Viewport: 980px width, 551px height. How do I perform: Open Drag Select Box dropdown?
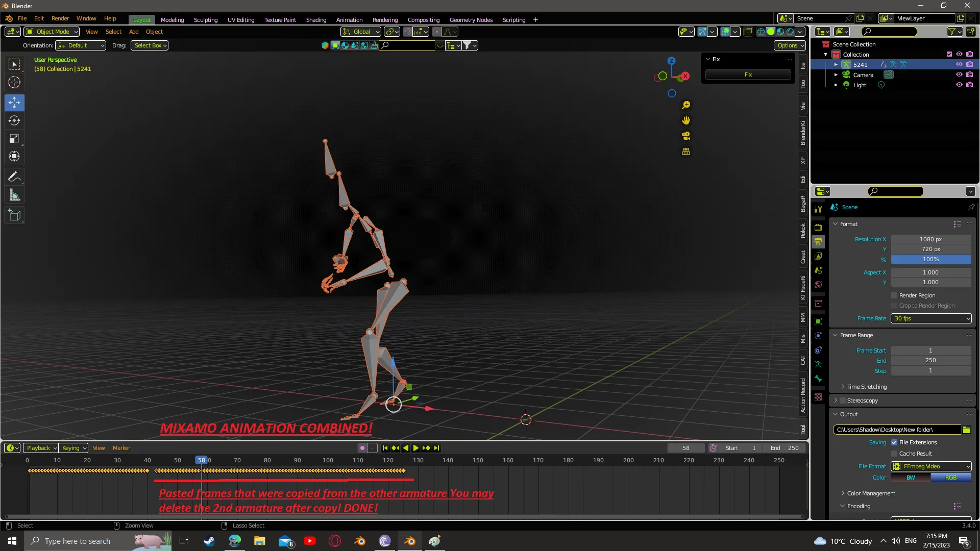(150, 45)
